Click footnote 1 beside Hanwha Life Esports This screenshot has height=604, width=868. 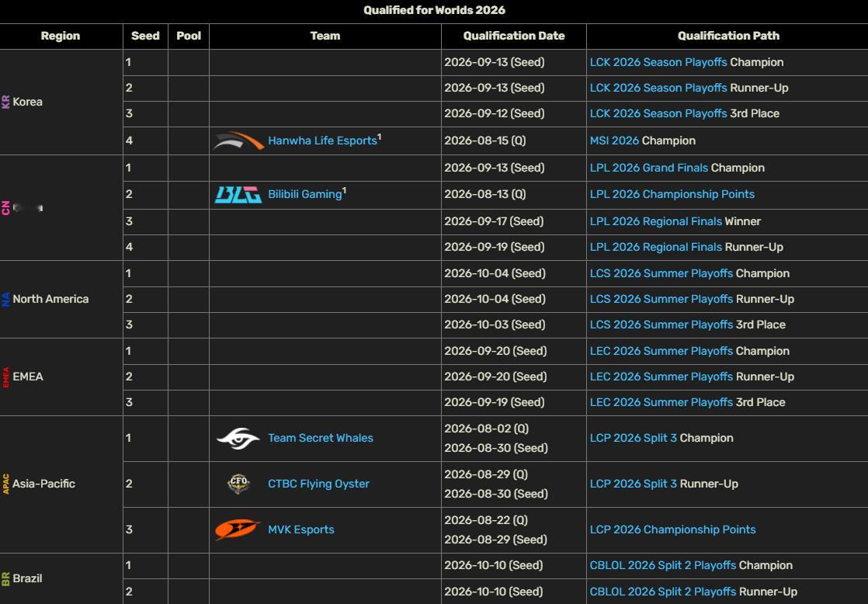point(379,137)
